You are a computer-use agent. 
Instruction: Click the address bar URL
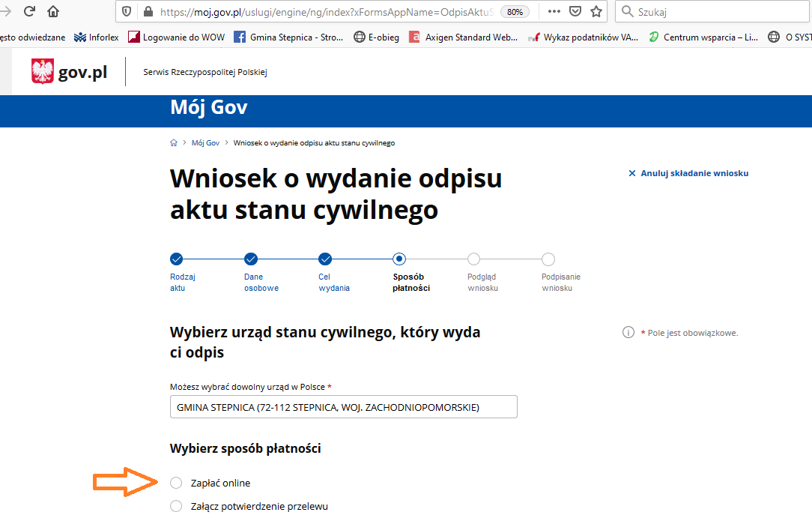327,12
